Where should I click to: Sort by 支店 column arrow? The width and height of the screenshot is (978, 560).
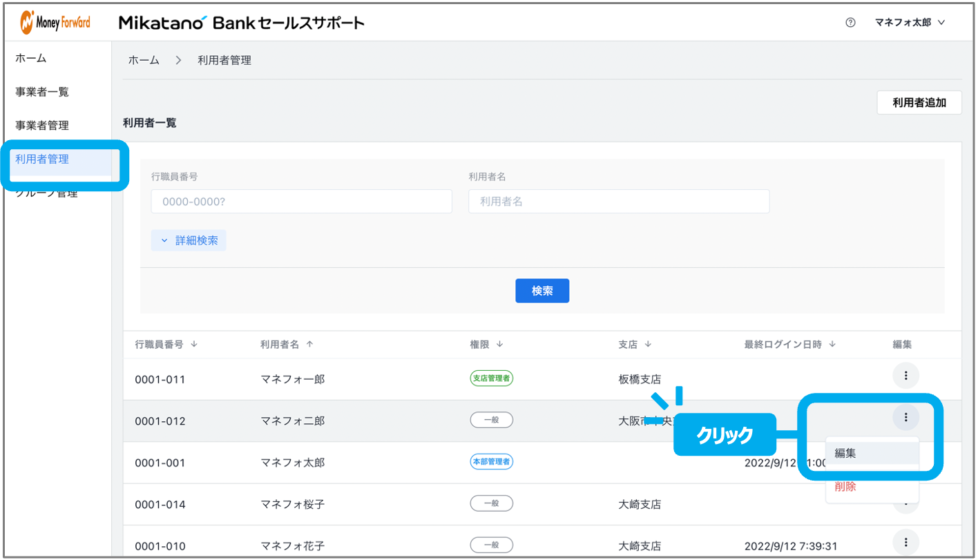pyautogui.click(x=649, y=345)
